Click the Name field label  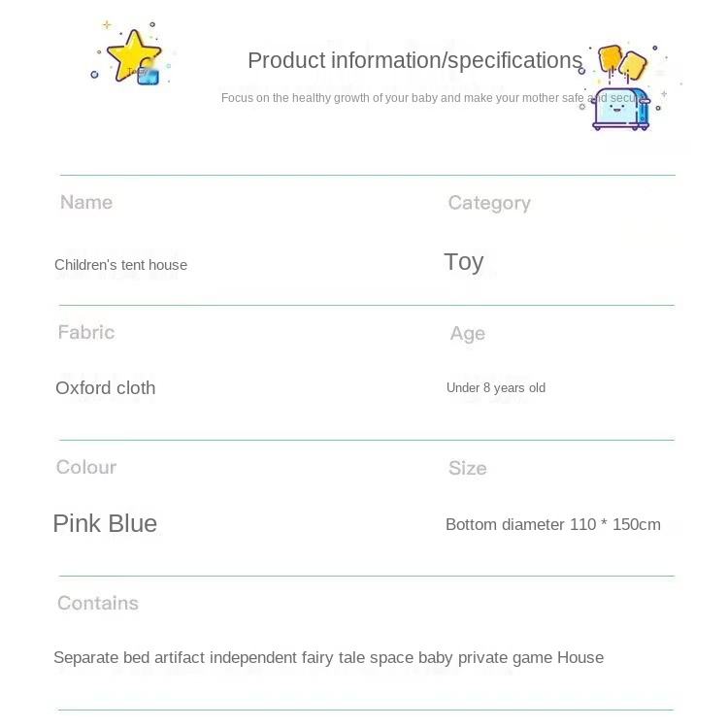tap(86, 202)
